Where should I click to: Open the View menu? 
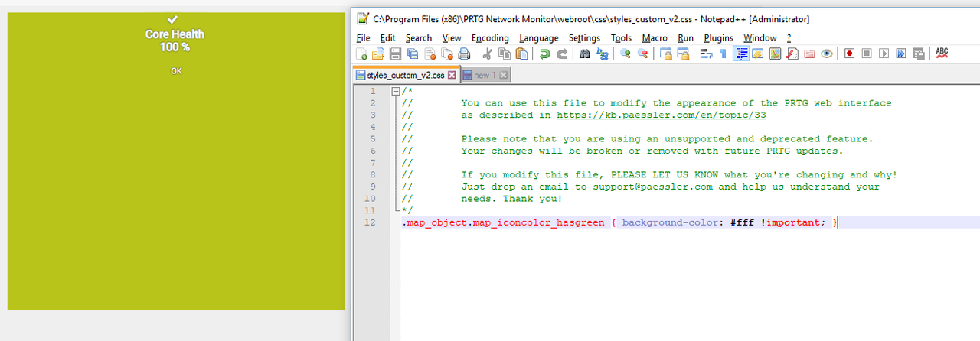(452, 37)
